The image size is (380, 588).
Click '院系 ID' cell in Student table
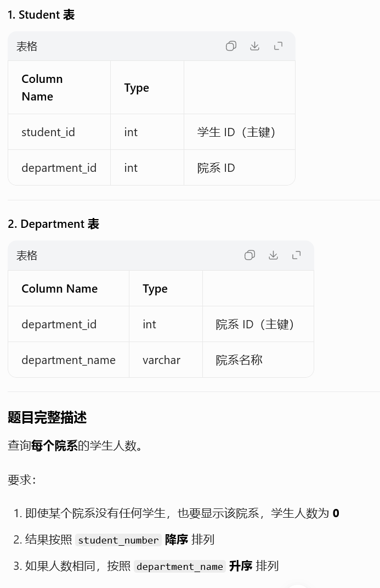[x=240, y=167]
